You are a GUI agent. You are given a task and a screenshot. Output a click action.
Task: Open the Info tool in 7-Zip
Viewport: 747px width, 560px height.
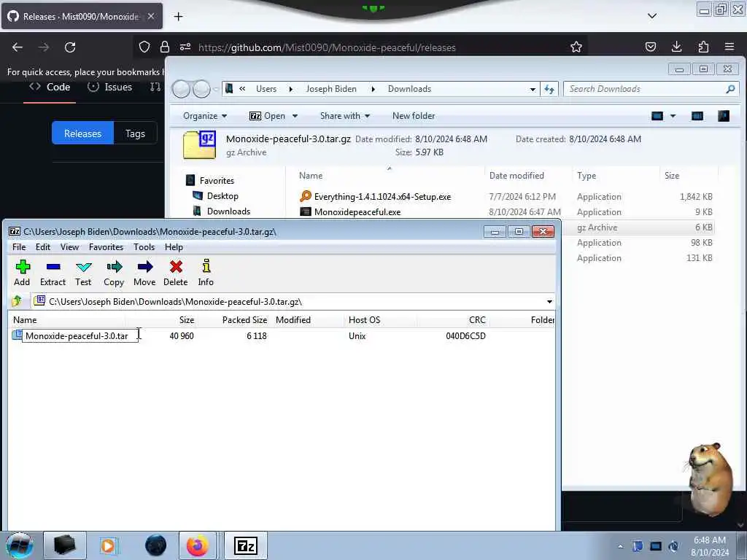[206, 273]
